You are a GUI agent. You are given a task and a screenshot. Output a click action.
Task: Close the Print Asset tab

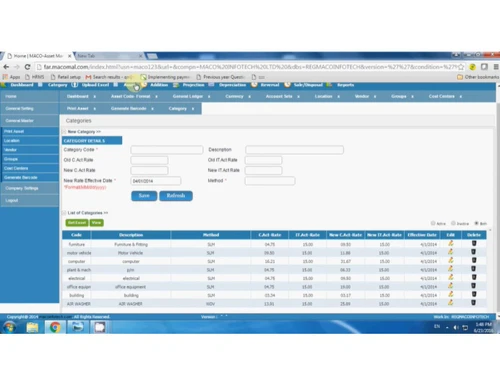click(95, 109)
